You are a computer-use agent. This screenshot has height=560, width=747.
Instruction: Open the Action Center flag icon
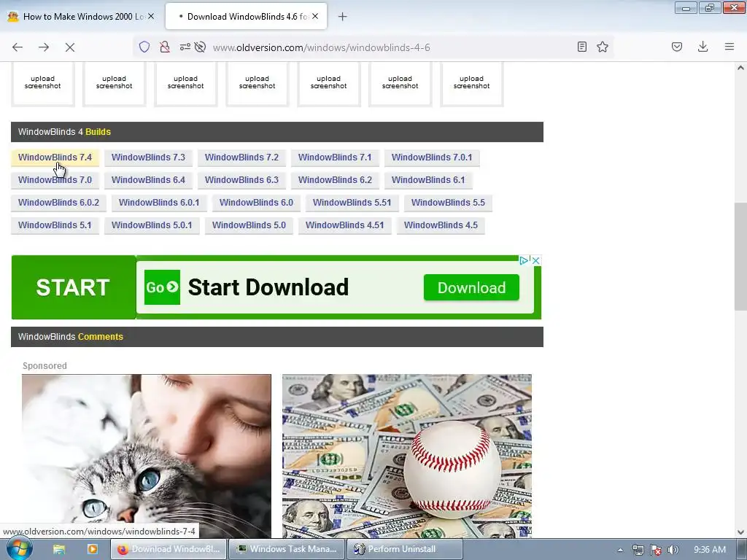pyautogui.click(x=656, y=550)
